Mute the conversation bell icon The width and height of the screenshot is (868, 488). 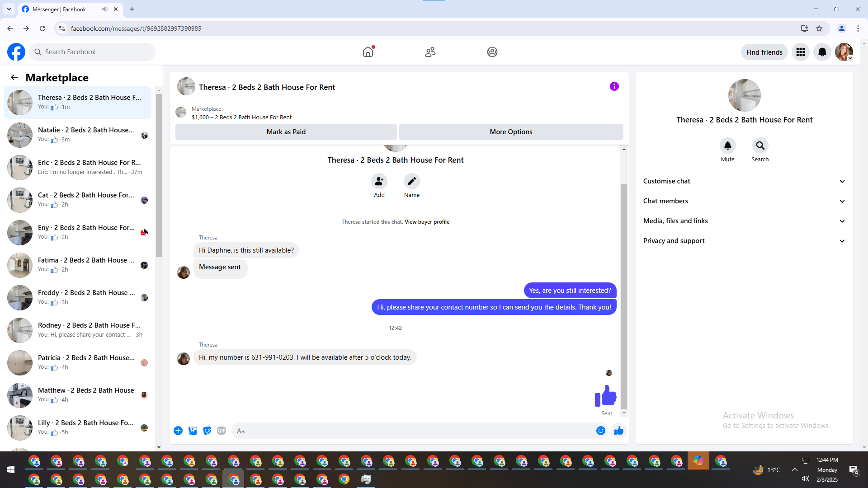tap(728, 145)
